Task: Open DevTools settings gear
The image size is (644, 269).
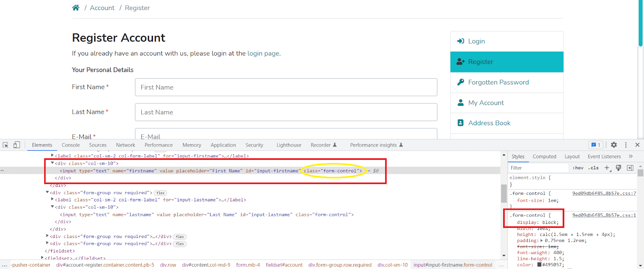Action: (614, 145)
